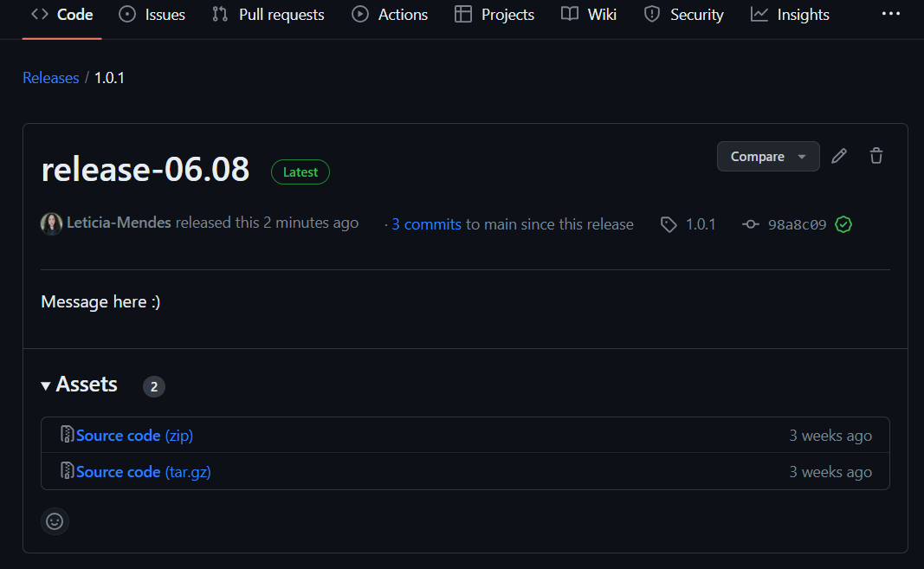
Task: Open the emoji reaction picker
Action: click(55, 521)
